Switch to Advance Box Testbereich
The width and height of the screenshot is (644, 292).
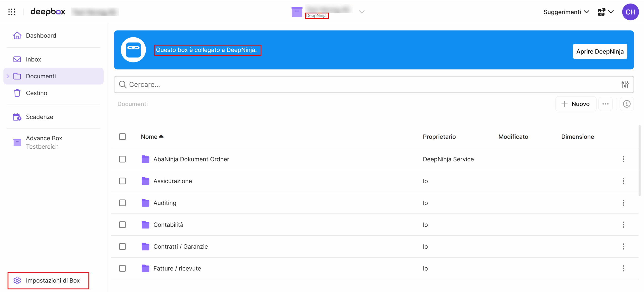tap(53, 142)
